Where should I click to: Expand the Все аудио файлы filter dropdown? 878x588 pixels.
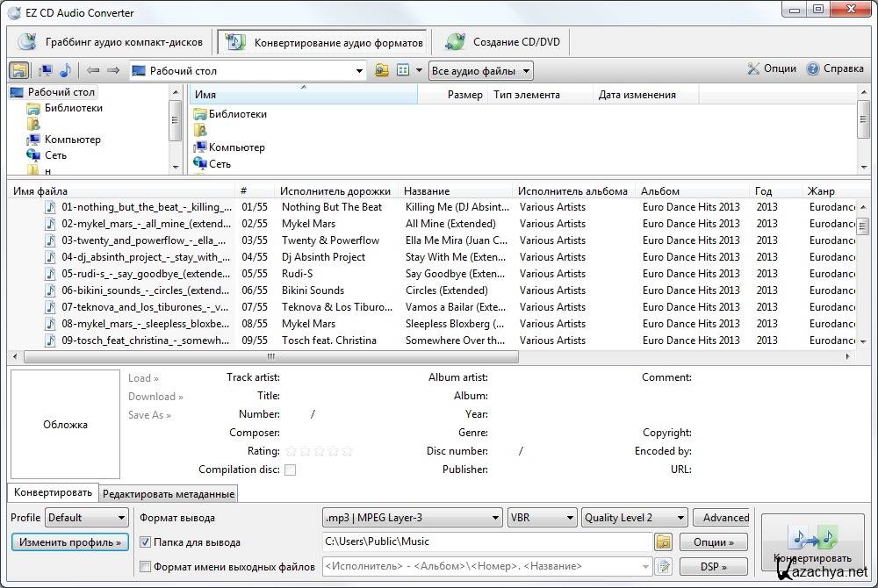pyautogui.click(x=480, y=71)
